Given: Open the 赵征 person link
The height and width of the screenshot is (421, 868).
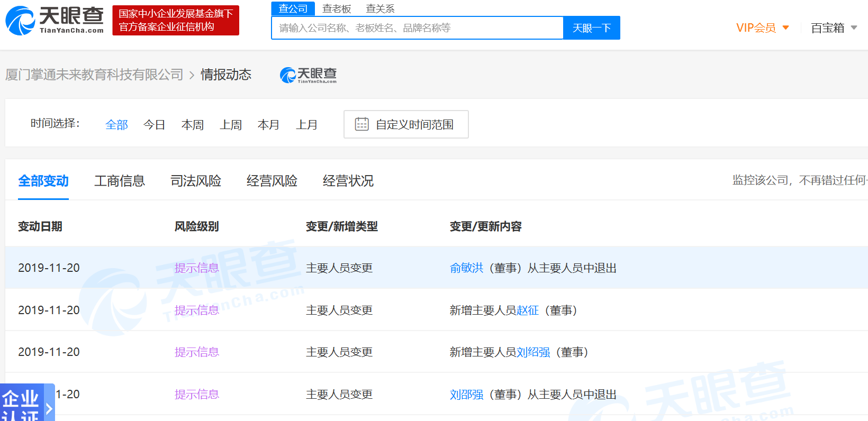Looking at the screenshot, I should (x=528, y=310).
